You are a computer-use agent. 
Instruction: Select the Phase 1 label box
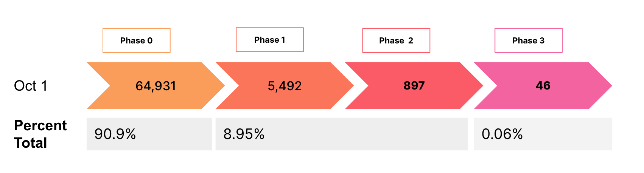[x=270, y=40]
